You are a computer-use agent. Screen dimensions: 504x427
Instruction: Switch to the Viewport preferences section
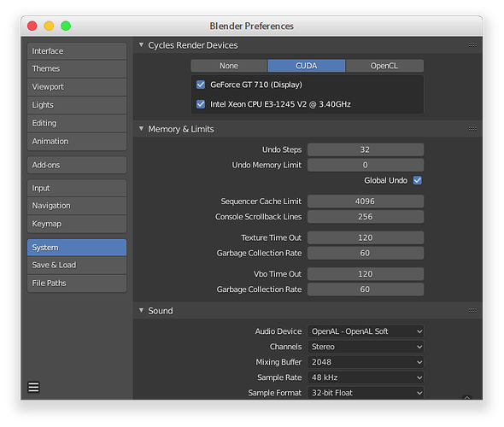[77, 87]
